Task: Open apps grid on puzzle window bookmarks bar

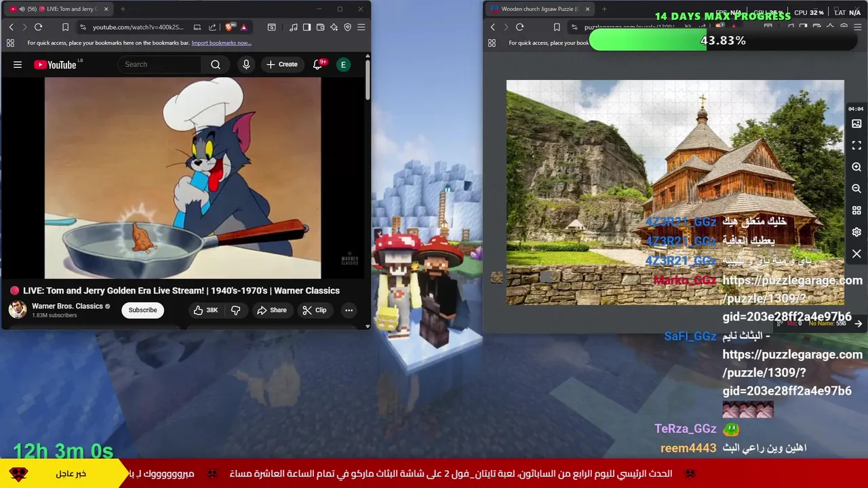Action: click(x=492, y=43)
